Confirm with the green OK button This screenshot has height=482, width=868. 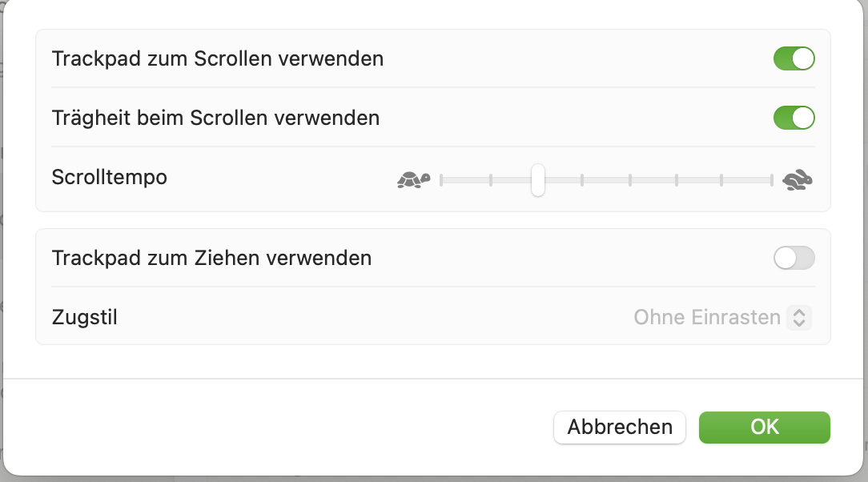click(x=765, y=428)
